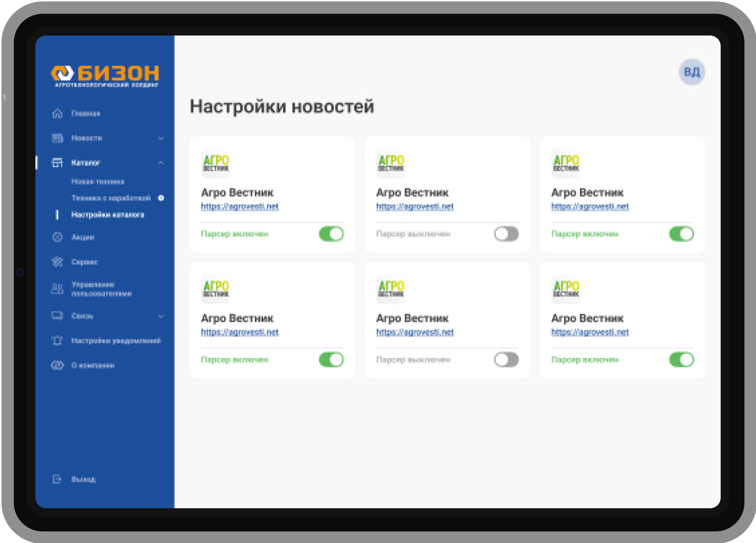The height and width of the screenshot is (543, 756).
Task: Click the Каталог storefront icon
Action: 57,163
